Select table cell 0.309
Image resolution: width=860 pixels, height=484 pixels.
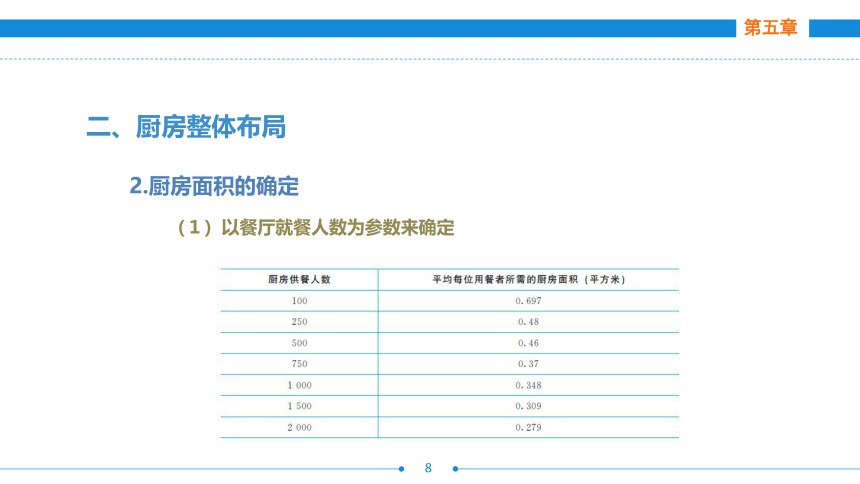528,406
